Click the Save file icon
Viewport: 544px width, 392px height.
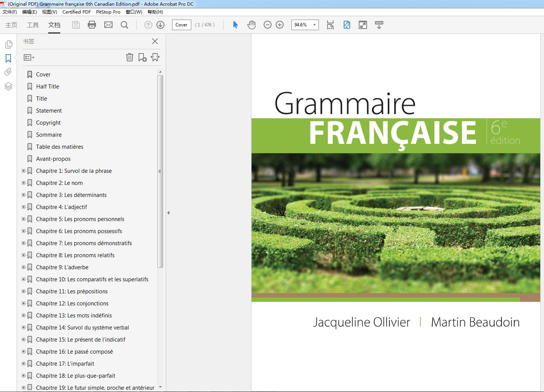[76, 25]
